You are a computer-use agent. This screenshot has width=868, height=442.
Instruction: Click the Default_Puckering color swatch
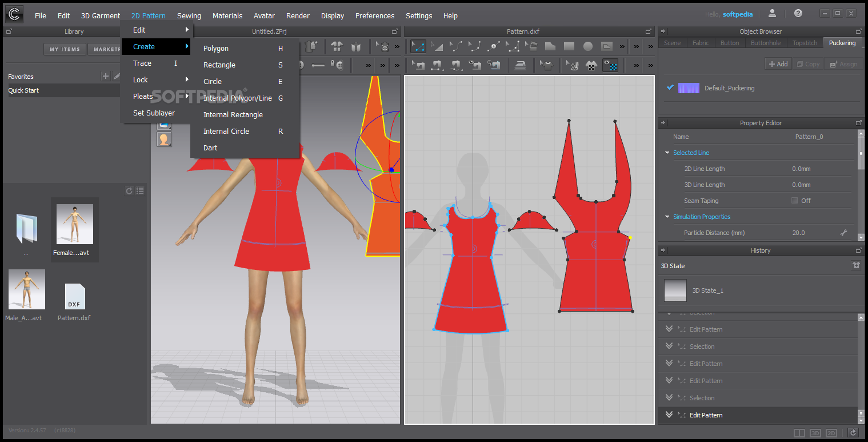point(689,88)
